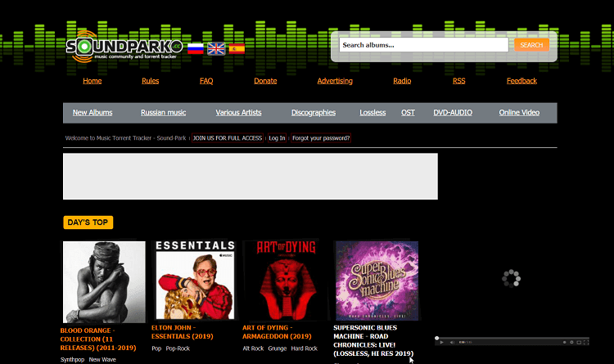Toggle theater mode in video player

579,342
